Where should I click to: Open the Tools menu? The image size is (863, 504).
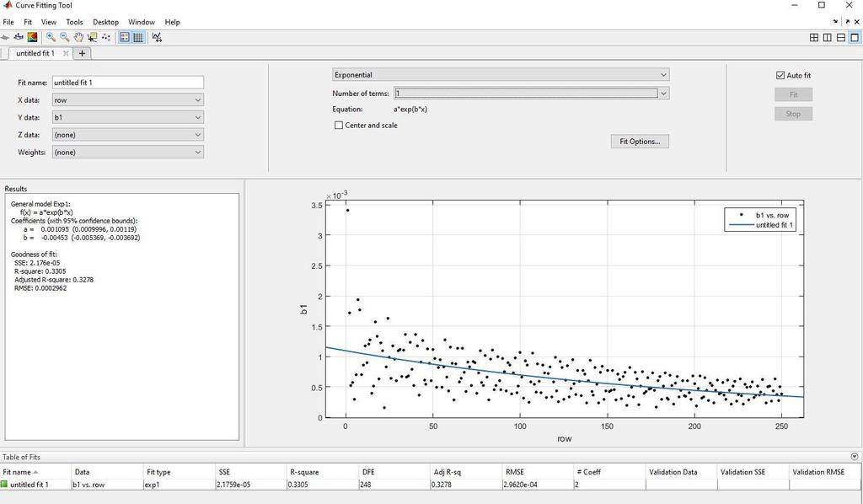tap(74, 22)
